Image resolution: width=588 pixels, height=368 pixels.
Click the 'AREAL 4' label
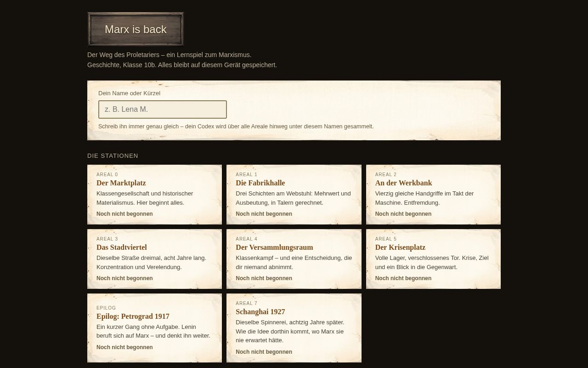[x=247, y=239]
